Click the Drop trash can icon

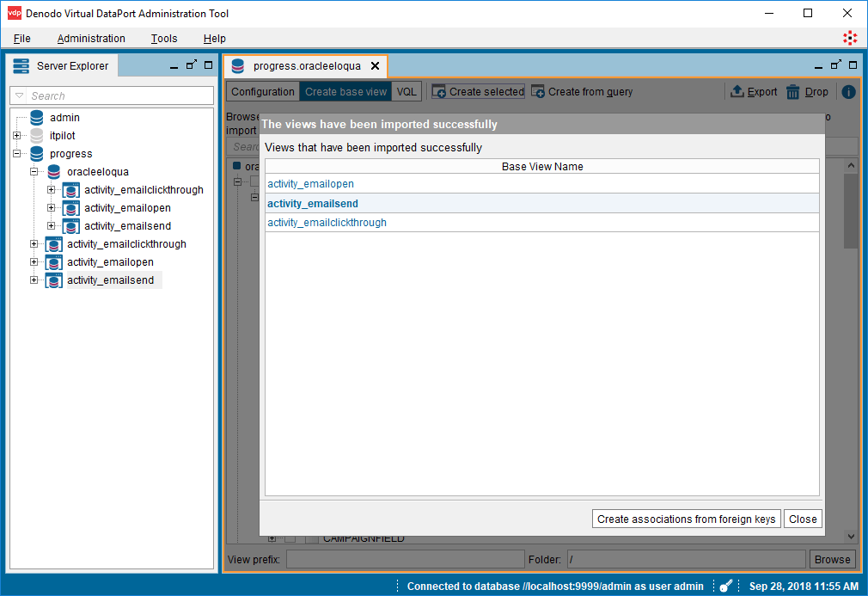(792, 92)
